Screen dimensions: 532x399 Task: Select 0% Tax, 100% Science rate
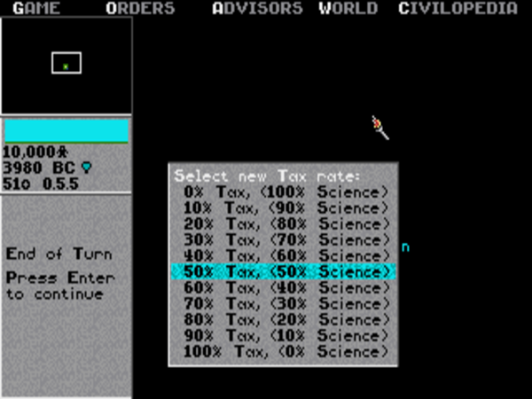pyautogui.click(x=284, y=192)
